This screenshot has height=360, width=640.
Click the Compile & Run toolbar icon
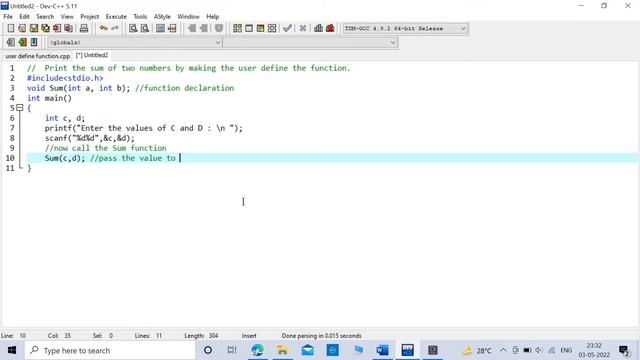point(260,28)
